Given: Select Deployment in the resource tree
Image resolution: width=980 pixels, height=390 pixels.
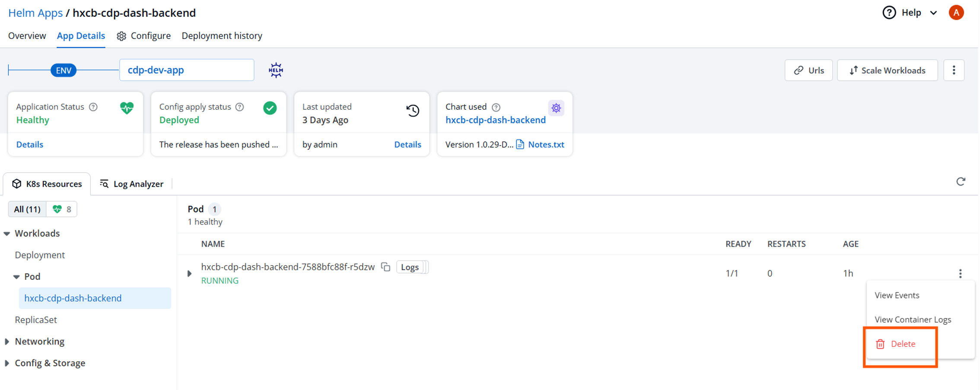Looking at the screenshot, I should click(x=40, y=255).
